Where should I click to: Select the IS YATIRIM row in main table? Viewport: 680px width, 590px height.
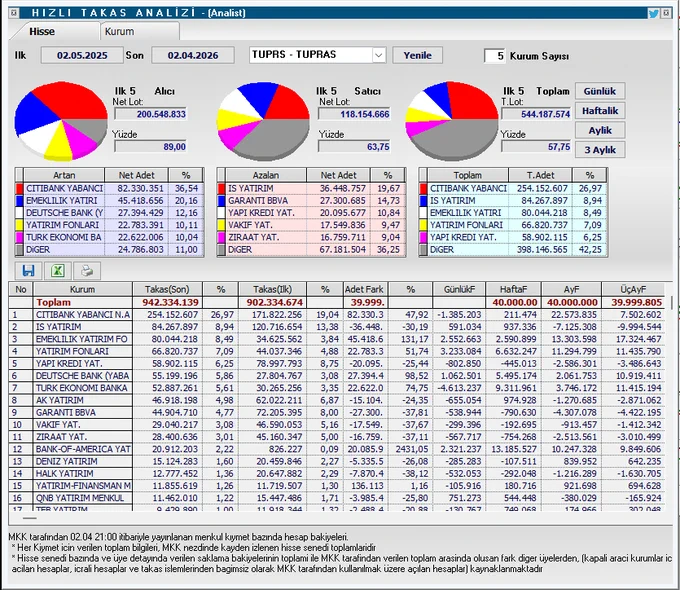click(x=336, y=327)
